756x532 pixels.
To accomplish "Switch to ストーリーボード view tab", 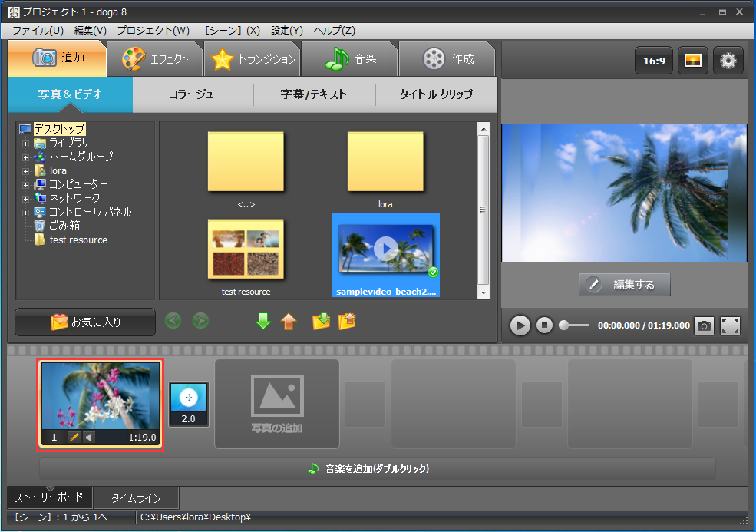I will [50, 497].
